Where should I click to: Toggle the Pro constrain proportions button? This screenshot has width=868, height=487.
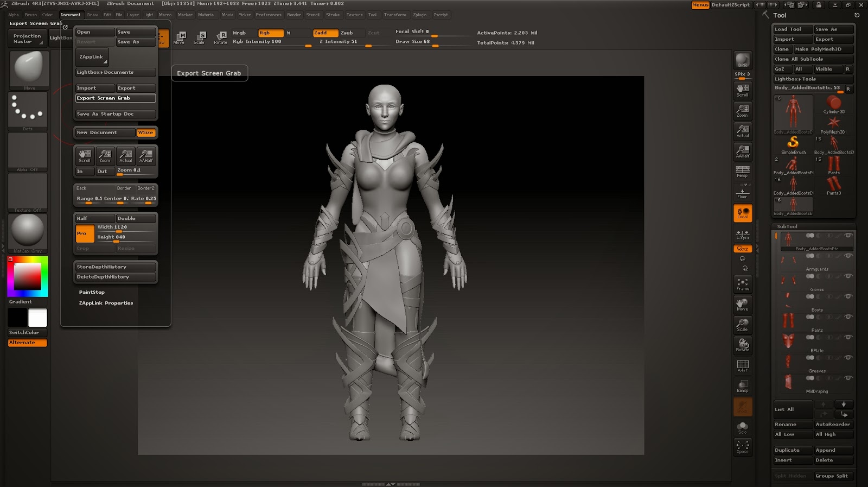(x=85, y=233)
